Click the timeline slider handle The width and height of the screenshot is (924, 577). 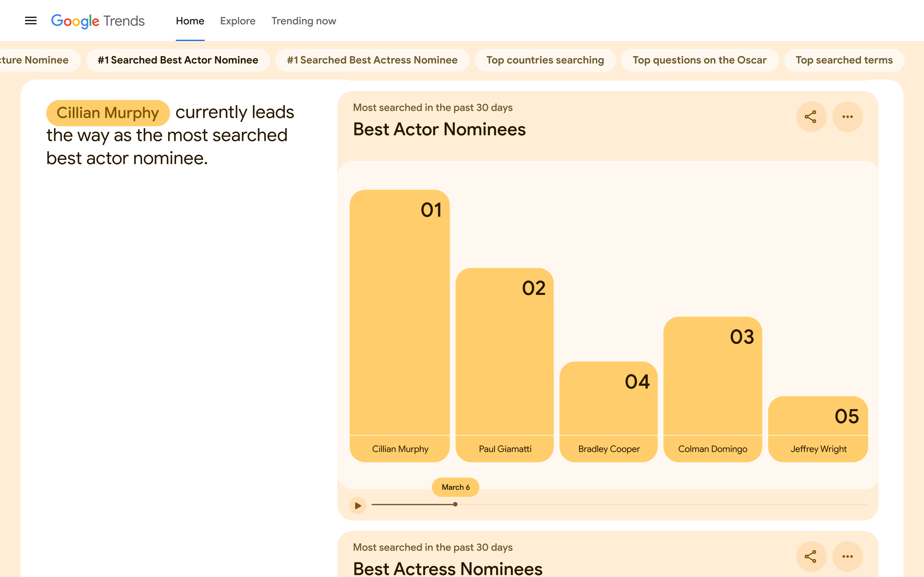point(455,504)
